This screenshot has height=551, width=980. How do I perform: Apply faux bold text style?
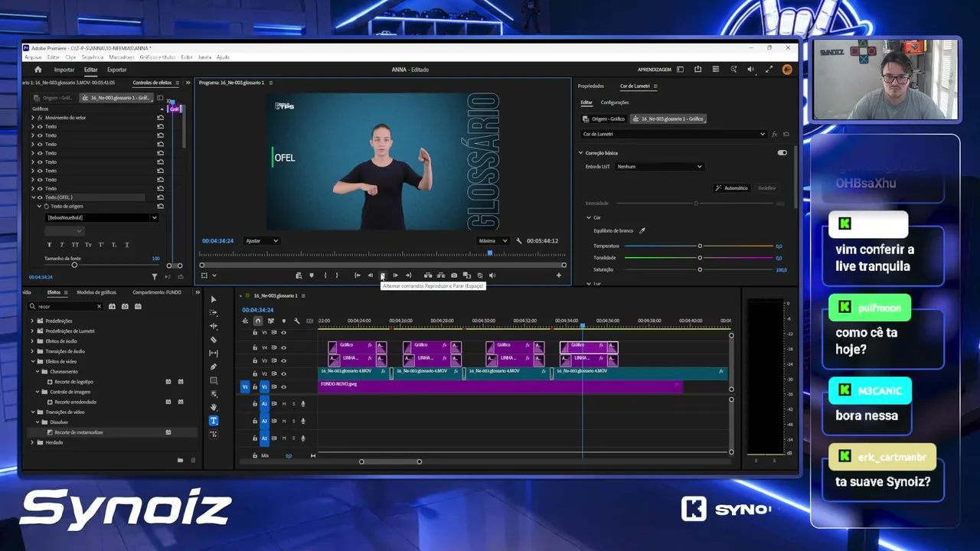50,245
